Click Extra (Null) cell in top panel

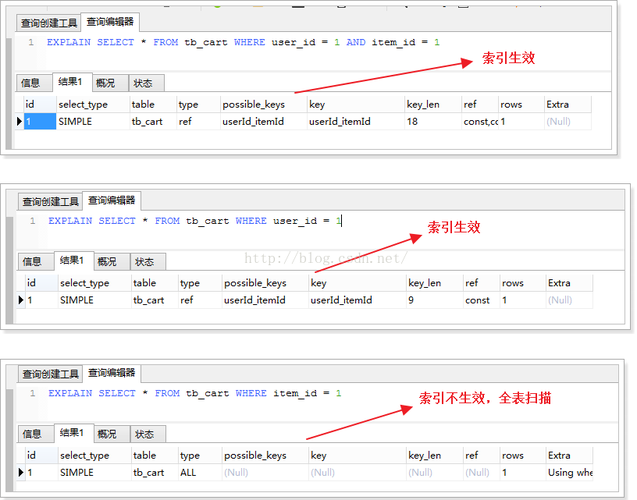[568, 121]
